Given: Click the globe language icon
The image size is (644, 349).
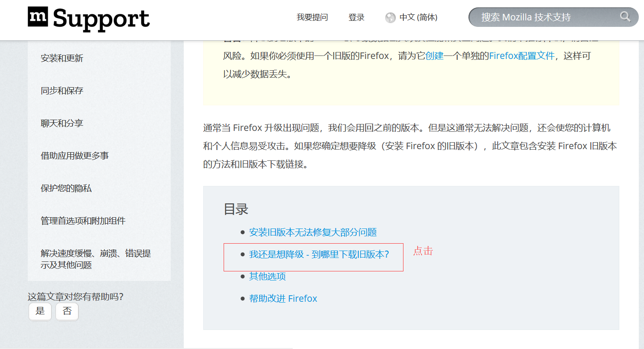Looking at the screenshot, I should click(x=390, y=17).
